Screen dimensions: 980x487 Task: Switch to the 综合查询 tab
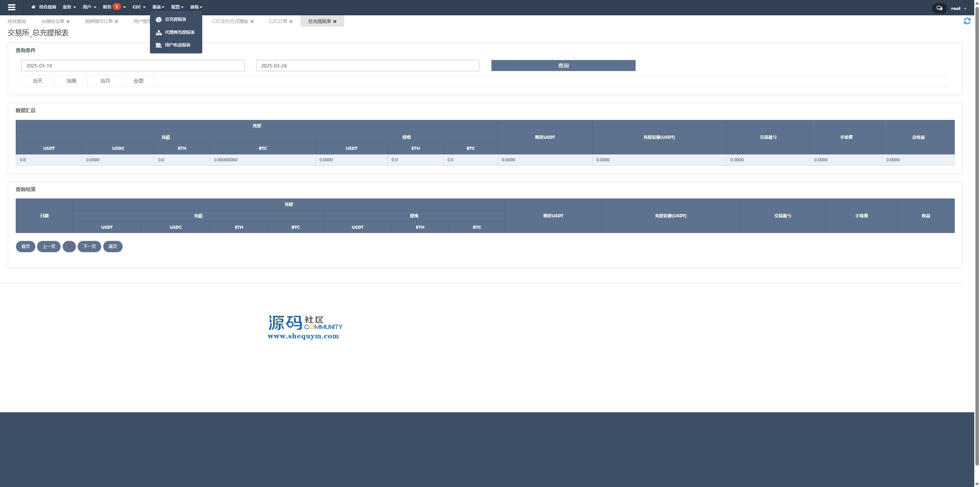point(17,21)
